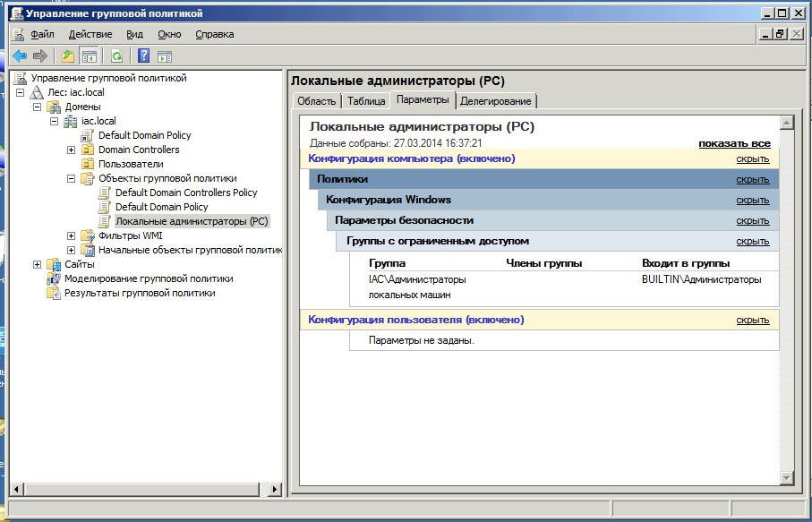Open the Справка menu
This screenshot has height=522, width=812.
214,34
